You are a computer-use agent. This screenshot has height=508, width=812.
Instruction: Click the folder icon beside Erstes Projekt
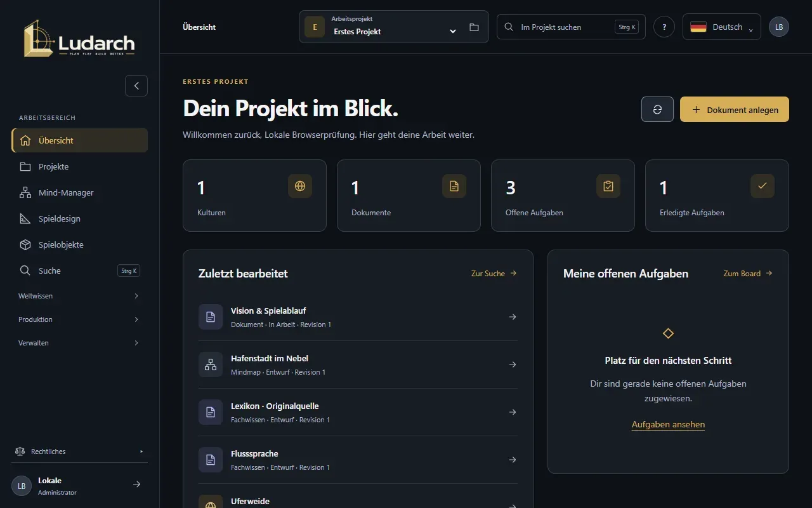point(474,27)
